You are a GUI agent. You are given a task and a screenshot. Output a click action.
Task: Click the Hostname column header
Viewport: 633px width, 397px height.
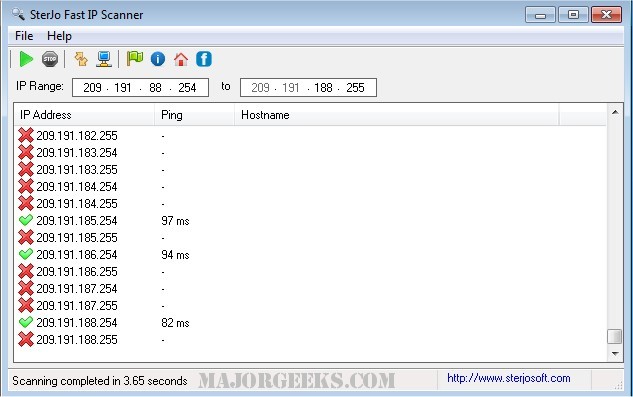[396, 115]
